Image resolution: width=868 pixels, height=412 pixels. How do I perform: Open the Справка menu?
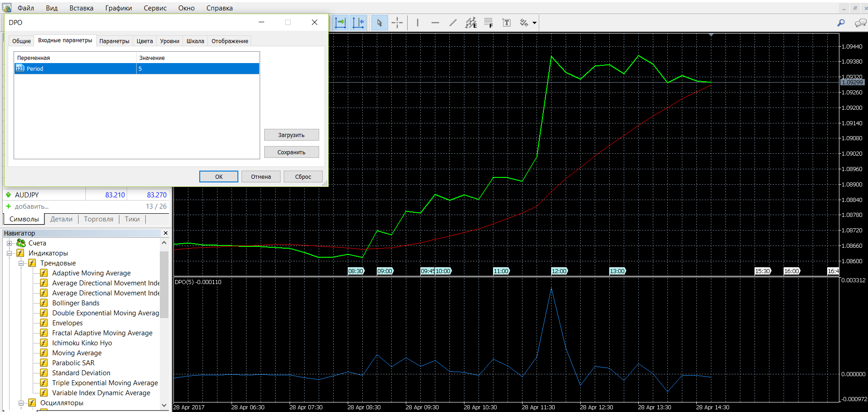coord(219,8)
